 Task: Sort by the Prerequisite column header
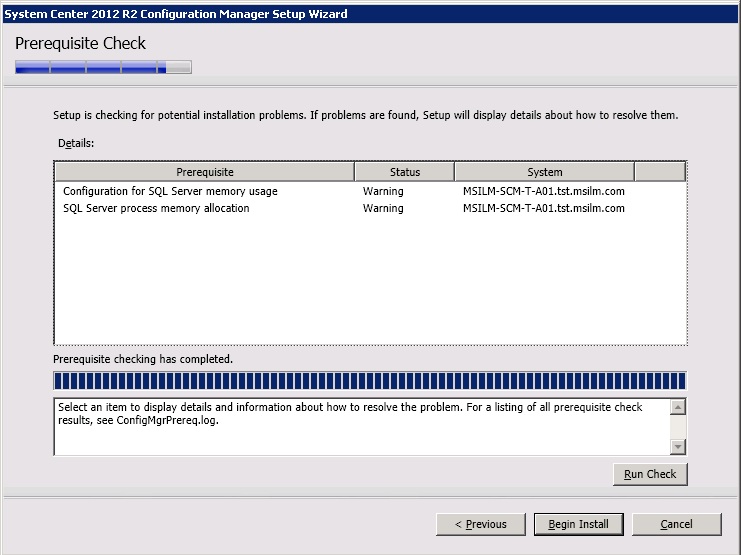[204, 172]
